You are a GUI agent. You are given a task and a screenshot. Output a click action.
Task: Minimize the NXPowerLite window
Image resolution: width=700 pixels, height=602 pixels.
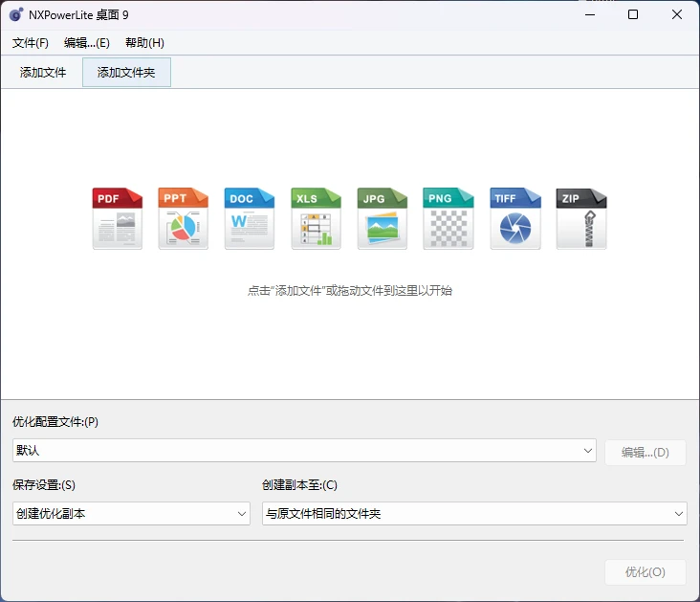coord(590,14)
